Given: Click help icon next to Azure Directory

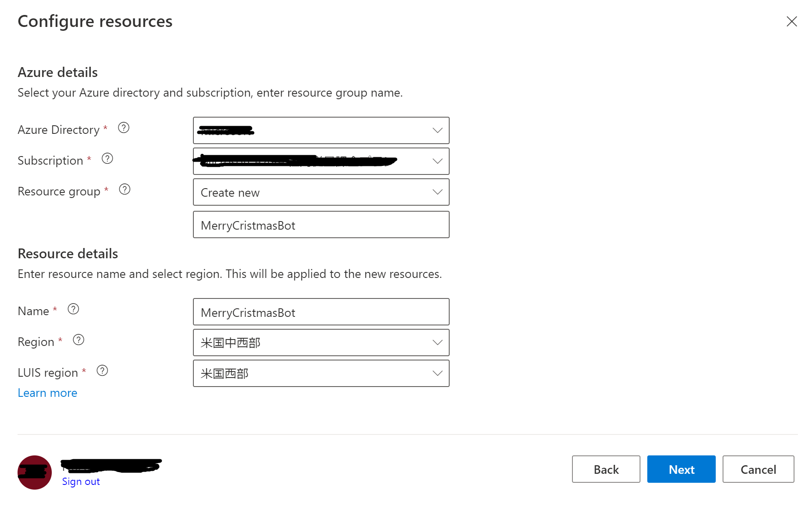Looking at the screenshot, I should click(124, 128).
